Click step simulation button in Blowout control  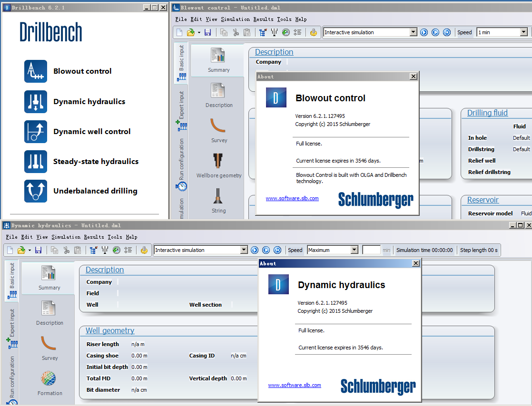[435, 32]
